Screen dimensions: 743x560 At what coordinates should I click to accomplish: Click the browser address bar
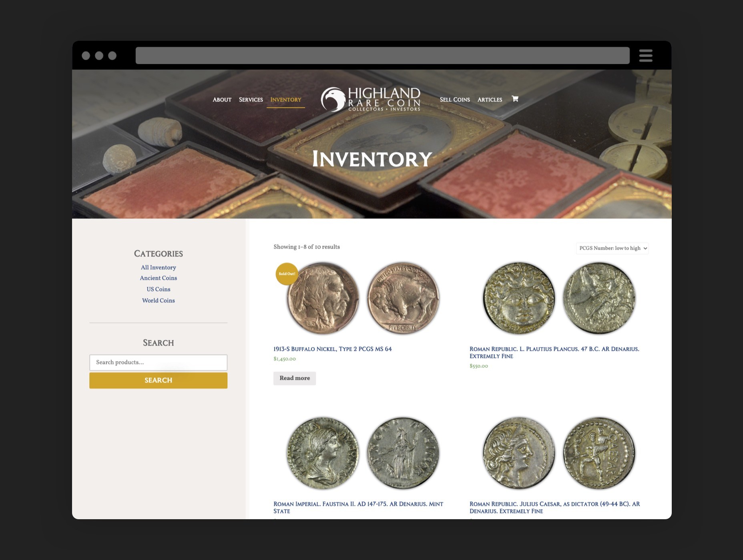[382, 56]
